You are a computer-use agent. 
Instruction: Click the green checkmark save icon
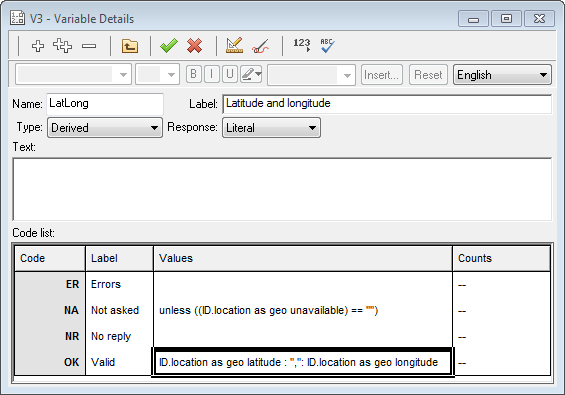tap(169, 46)
